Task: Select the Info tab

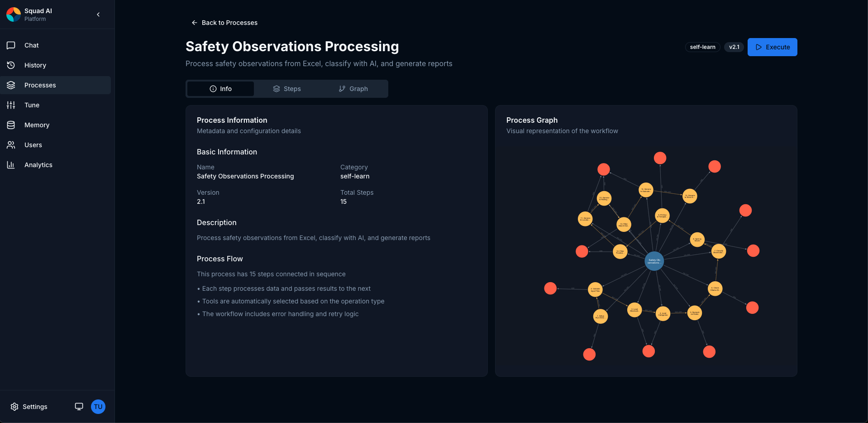Action: click(221, 89)
